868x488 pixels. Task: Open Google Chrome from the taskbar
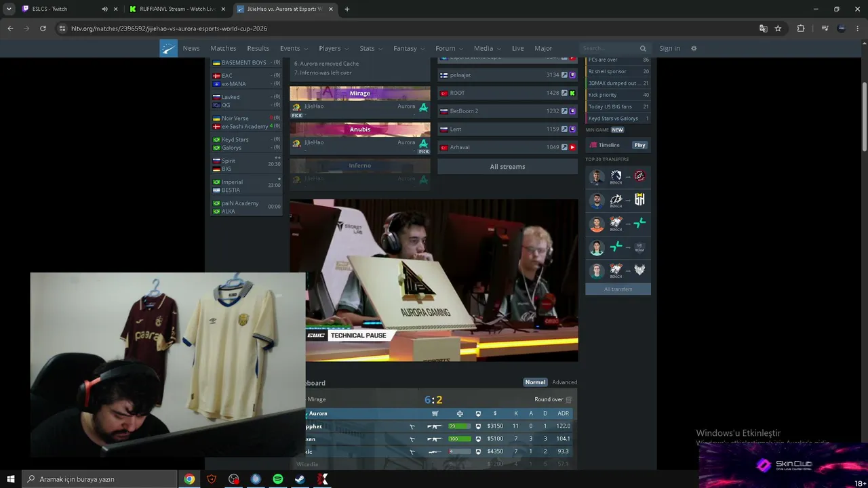tap(189, 479)
